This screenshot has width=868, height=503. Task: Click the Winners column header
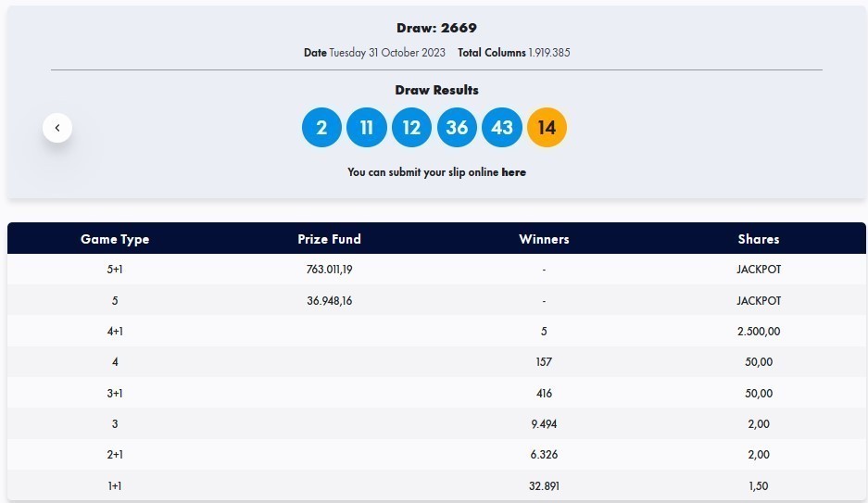(x=544, y=239)
